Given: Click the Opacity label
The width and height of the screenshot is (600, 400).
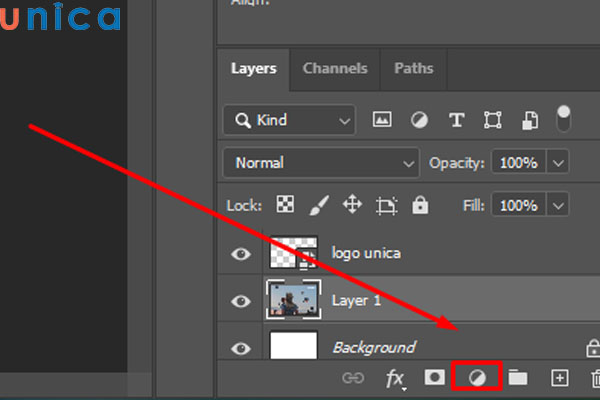Looking at the screenshot, I should pyautogui.click(x=457, y=163).
